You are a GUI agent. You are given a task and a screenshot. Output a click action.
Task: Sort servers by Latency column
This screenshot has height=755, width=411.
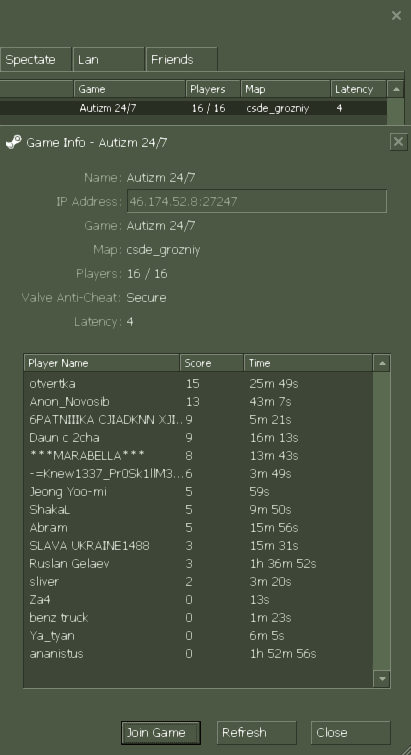tap(359, 89)
